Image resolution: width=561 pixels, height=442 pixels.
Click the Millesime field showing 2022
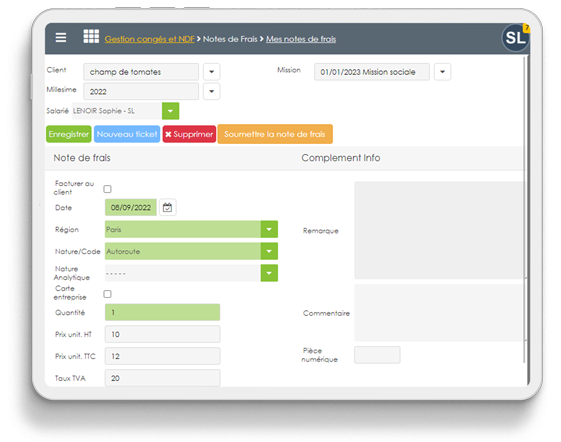coord(141,91)
